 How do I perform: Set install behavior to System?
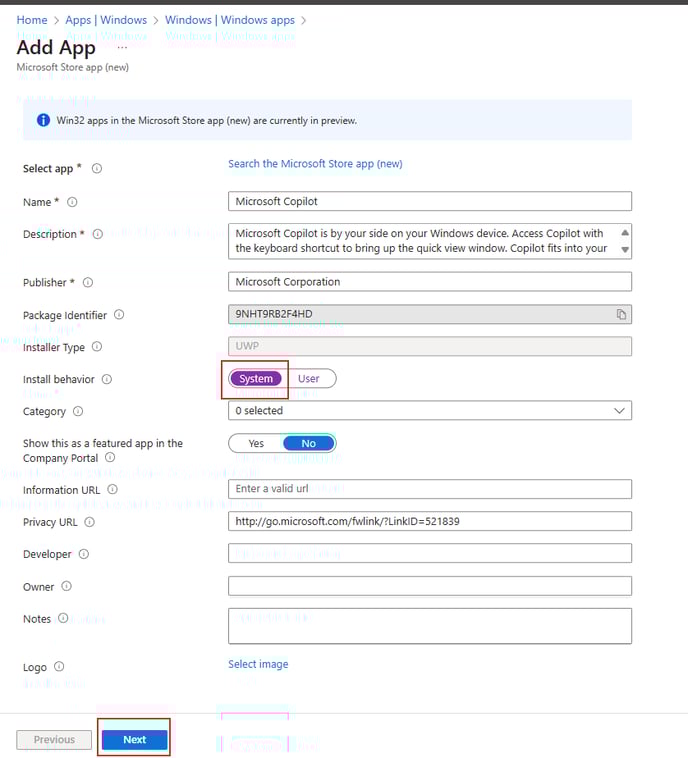256,379
